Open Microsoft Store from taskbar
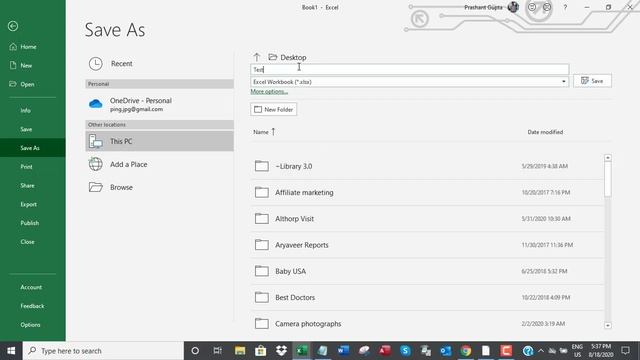 260,351
